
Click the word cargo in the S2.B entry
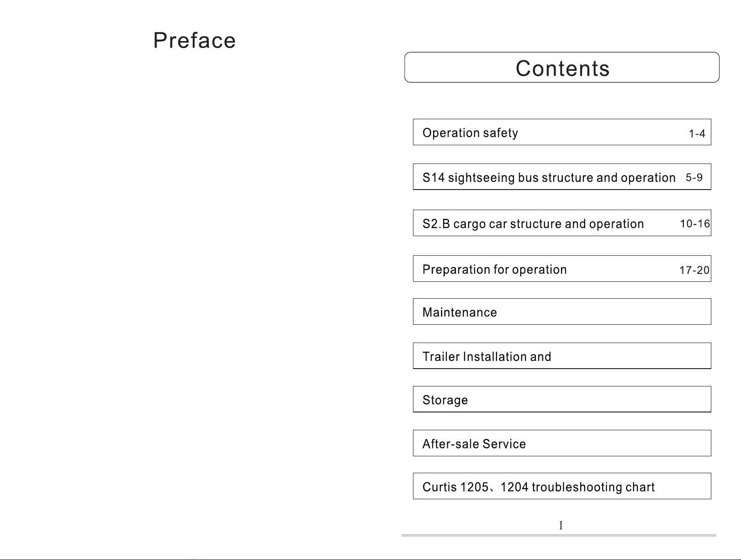[469, 224]
